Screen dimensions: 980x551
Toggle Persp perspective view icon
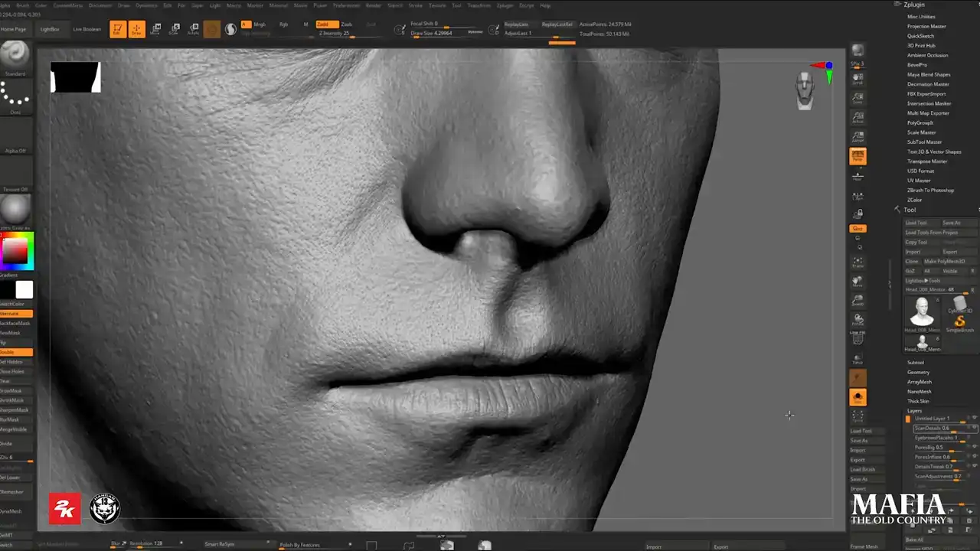(857, 157)
